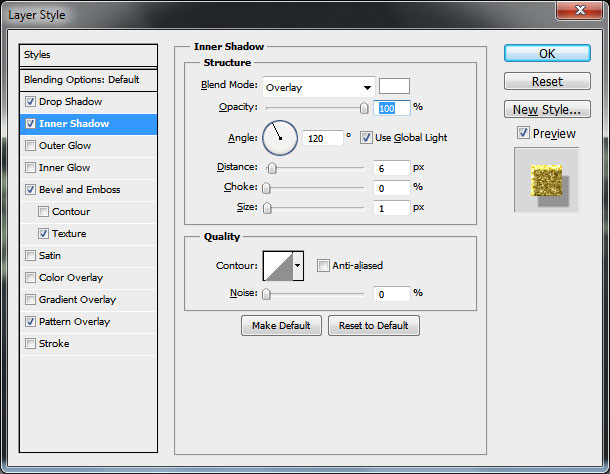Click the Opacity slider handle
Image resolution: width=610 pixels, height=474 pixels.
364,108
